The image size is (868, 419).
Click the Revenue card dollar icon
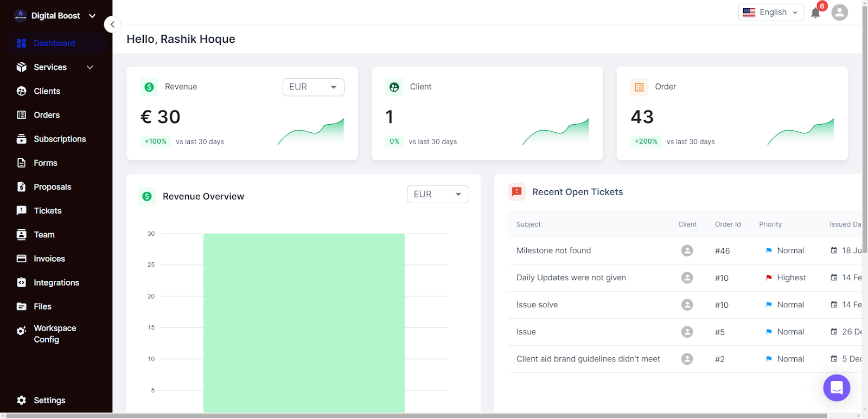pyautogui.click(x=149, y=87)
